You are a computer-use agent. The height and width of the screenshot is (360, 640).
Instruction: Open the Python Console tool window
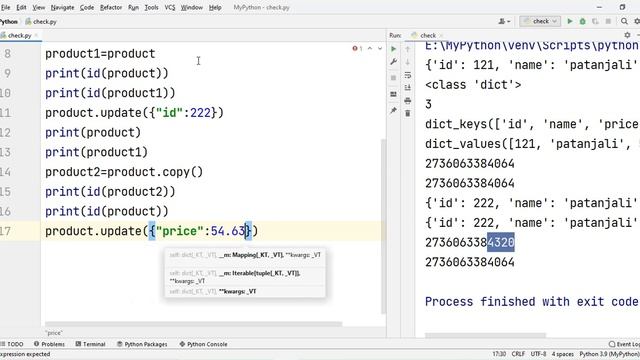tap(203, 344)
